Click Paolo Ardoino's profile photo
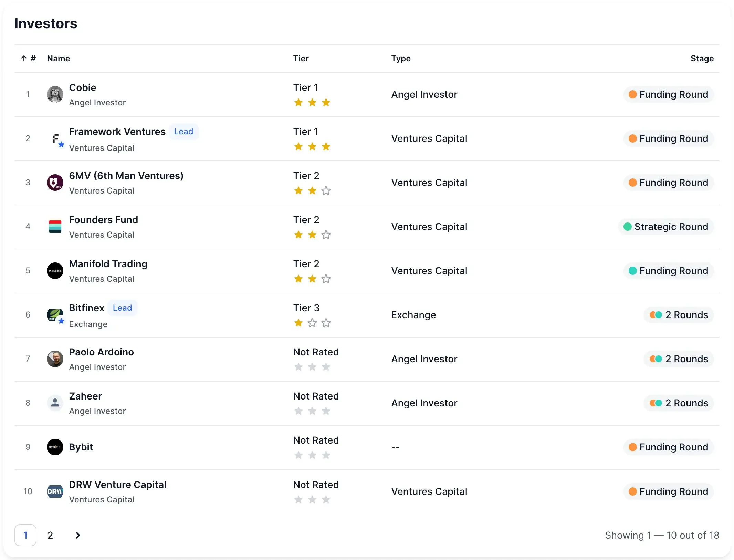The image size is (734, 560). (x=55, y=359)
